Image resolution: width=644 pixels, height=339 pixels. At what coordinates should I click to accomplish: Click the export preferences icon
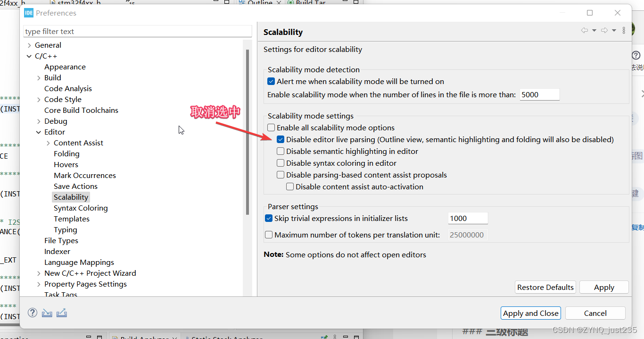coord(62,313)
